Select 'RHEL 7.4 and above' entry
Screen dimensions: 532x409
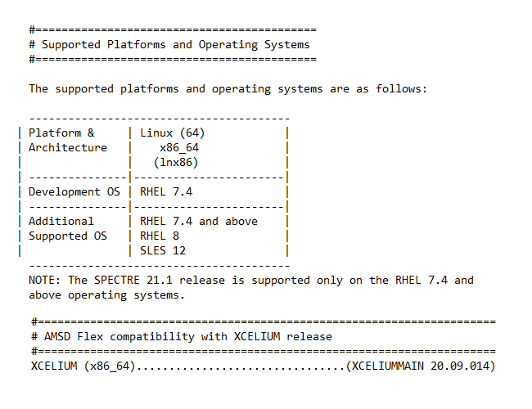coord(199,221)
